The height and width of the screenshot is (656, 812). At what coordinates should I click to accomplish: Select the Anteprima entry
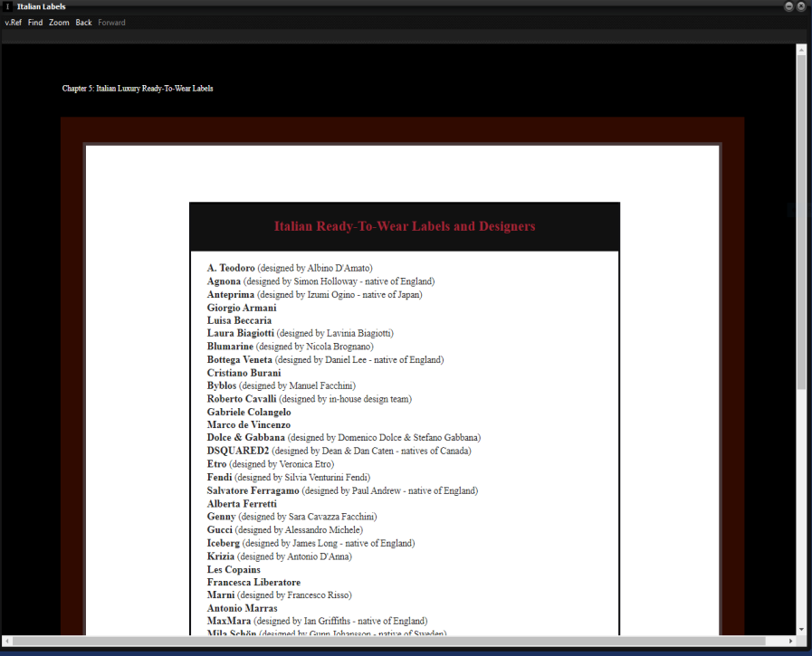coord(314,295)
